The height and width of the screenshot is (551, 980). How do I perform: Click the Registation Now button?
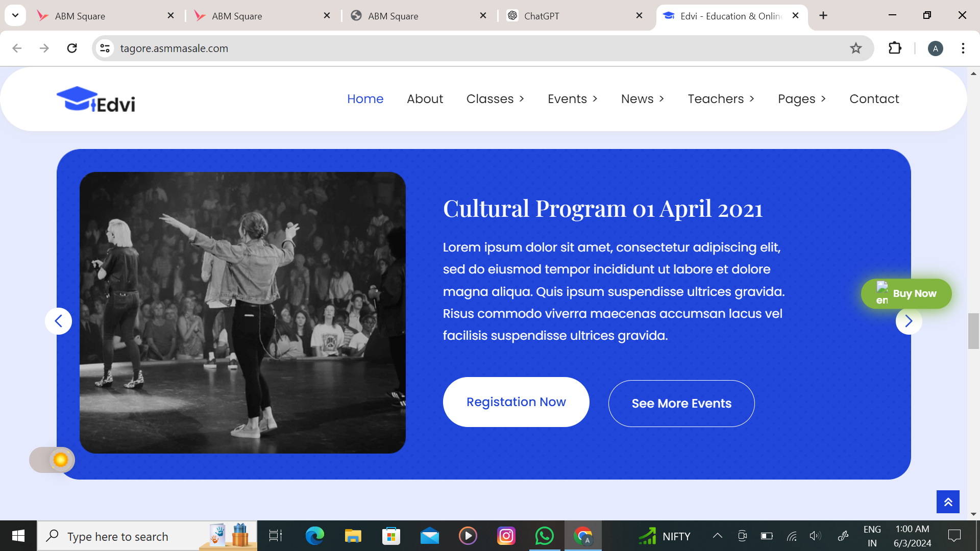[516, 402]
